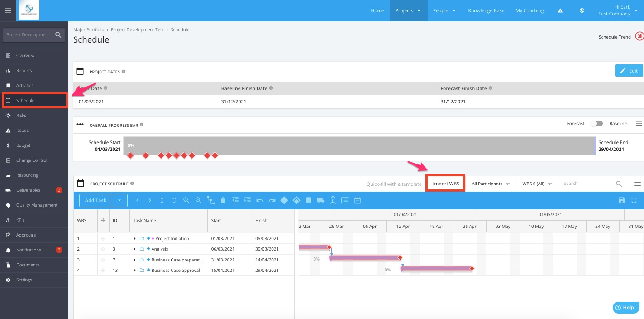Click the calendar icon in Gantt toolbar

point(358,200)
